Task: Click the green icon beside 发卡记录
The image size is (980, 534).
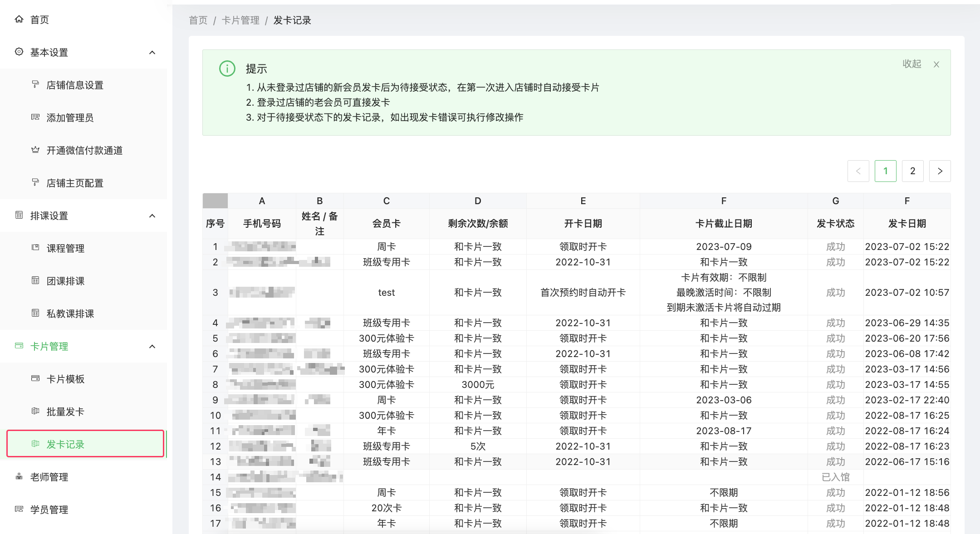Action: pyautogui.click(x=35, y=444)
